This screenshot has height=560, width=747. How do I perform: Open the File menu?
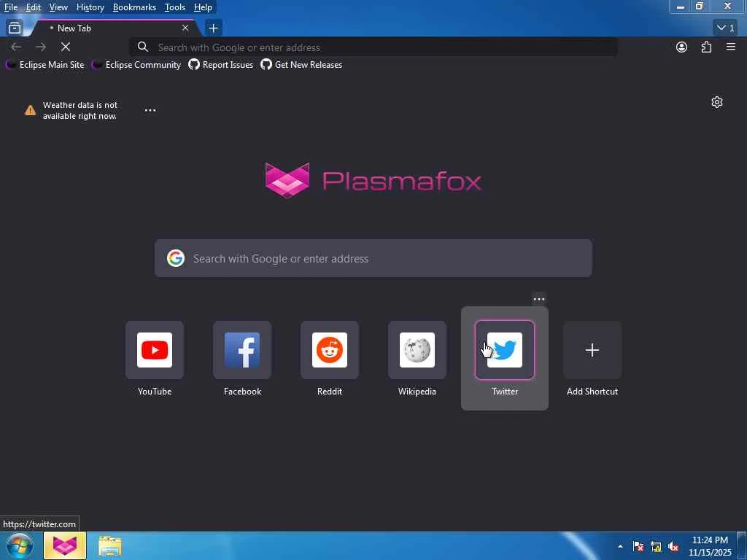click(11, 7)
